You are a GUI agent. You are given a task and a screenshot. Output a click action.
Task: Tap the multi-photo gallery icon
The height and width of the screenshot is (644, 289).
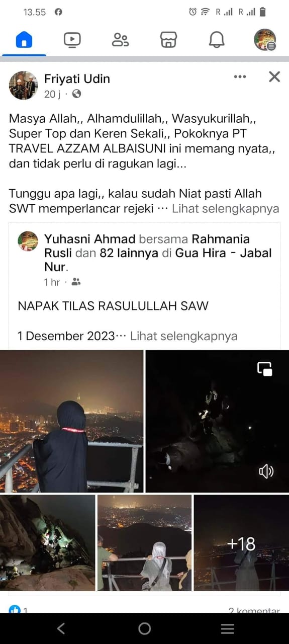click(x=265, y=369)
